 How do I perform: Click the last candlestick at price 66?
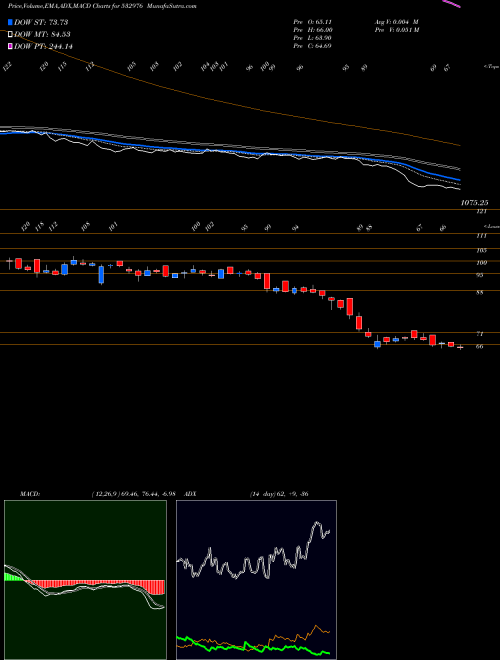pyautogui.click(x=460, y=348)
